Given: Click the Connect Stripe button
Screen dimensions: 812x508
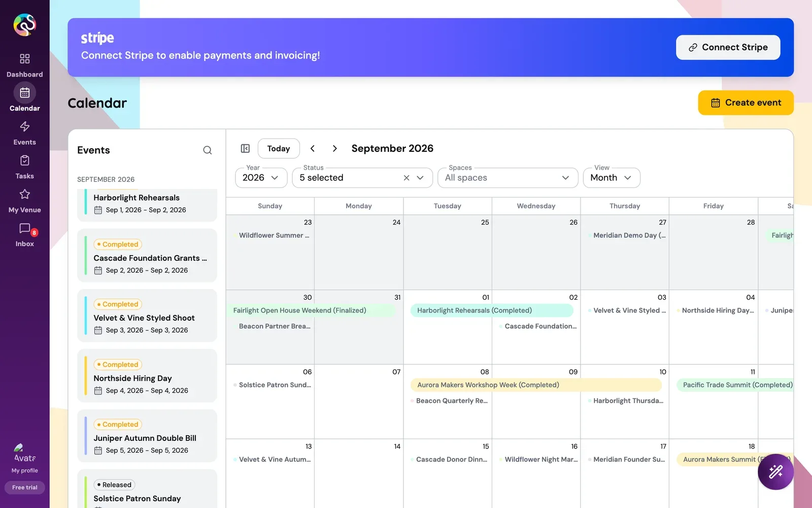Looking at the screenshot, I should [x=728, y=47].
